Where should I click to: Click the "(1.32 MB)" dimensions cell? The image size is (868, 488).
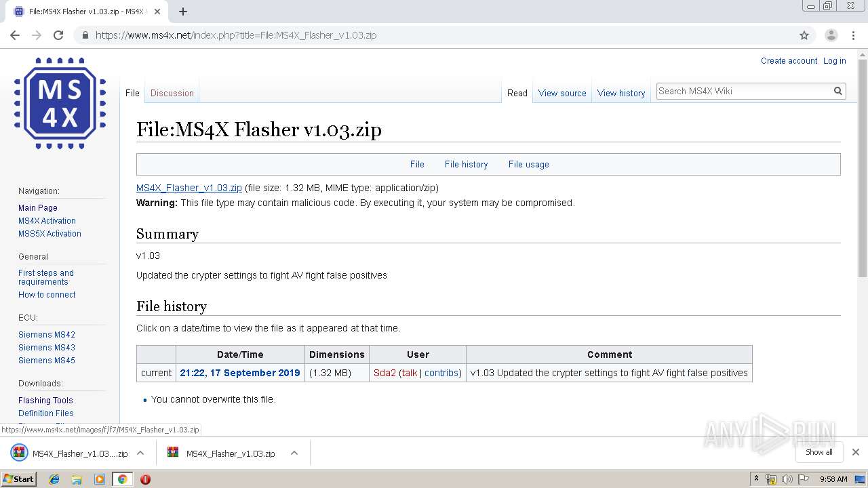[x=337, y=373]
